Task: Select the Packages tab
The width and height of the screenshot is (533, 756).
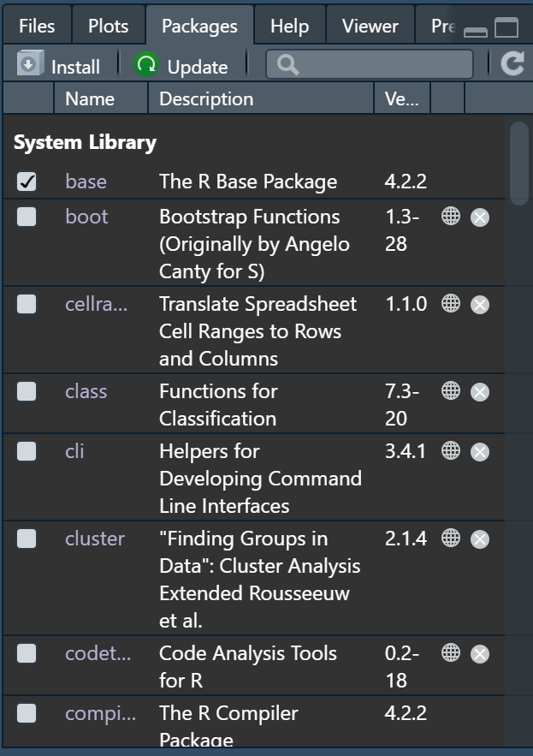Action: tap(199, 26)
